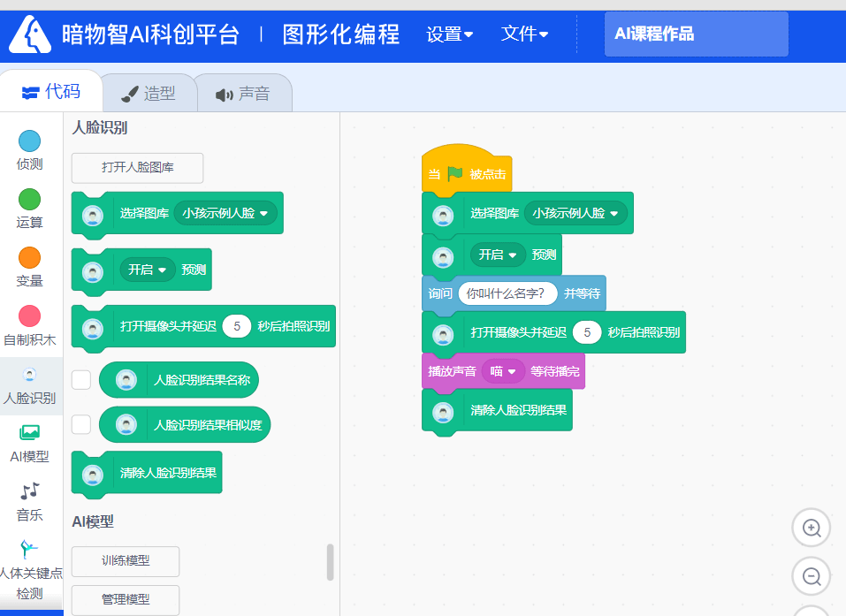Click 训练模型 button
Screen dimensions: 846x616
(126, 561)
